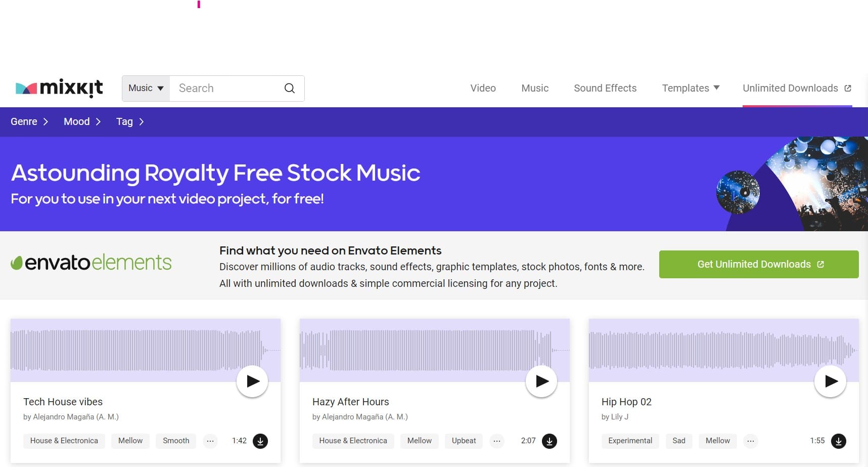Screen dimensions: 868x467
Task: Play the Tech House vibes track
Action: point(252,381)
